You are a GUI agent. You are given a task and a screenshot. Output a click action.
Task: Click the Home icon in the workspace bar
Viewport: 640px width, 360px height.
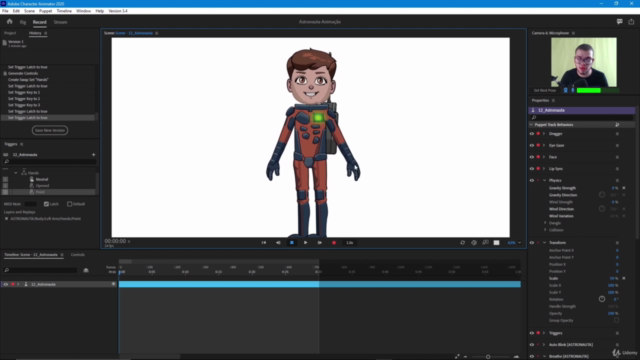pyautogui.click(x=9, y=22)
